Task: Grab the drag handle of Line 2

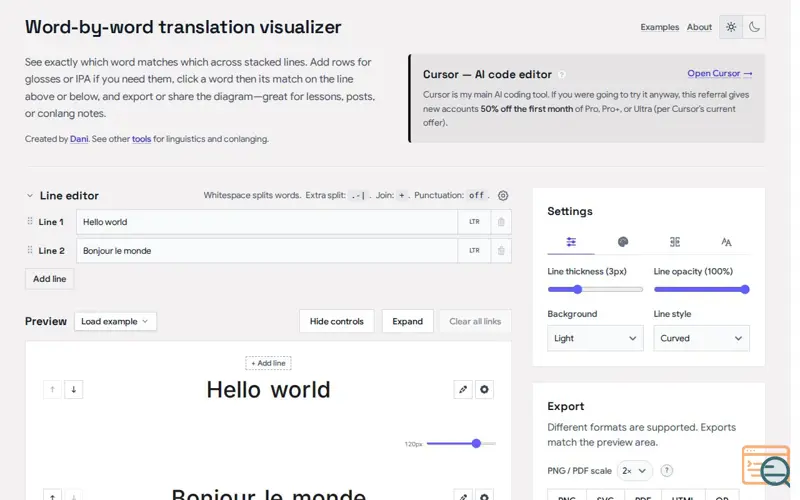Action: tap(30, 250)
